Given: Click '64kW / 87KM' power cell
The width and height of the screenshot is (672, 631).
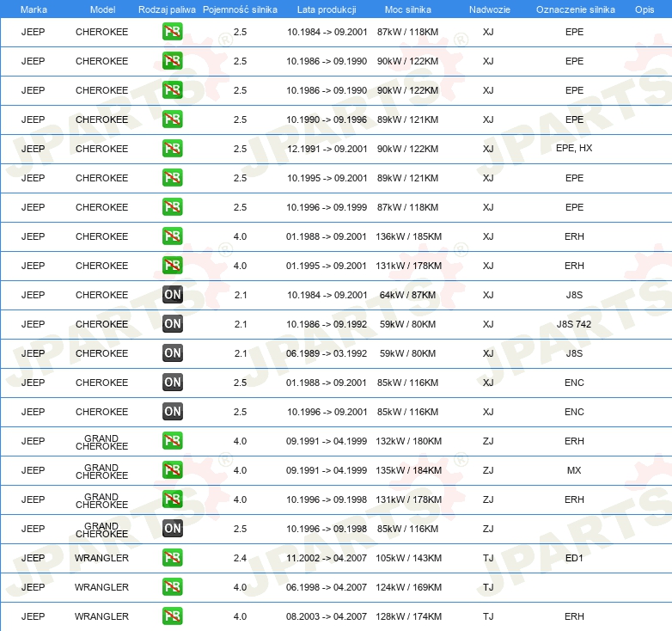Looking at the screenshot, I should [407, 295].
